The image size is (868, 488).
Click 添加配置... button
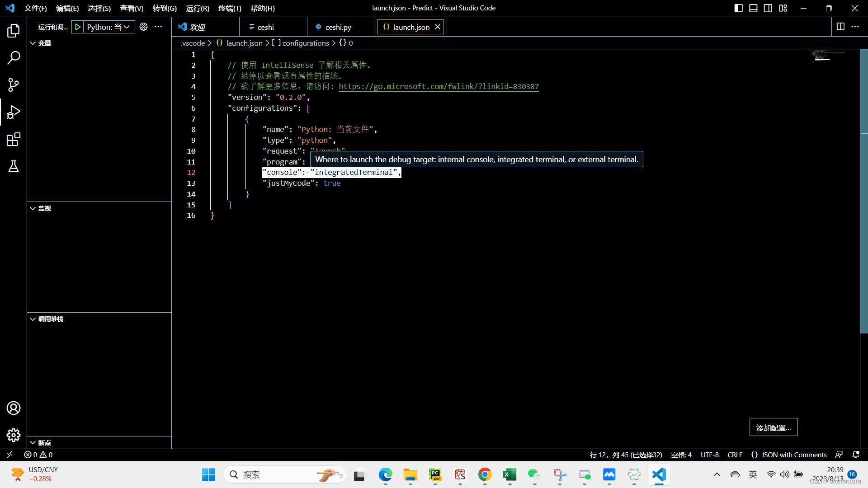pyautogui.click(x=774, y=427)
